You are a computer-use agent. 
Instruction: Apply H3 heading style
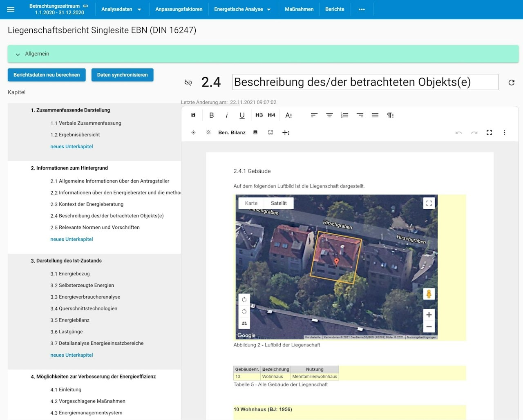tap(259, 115)
